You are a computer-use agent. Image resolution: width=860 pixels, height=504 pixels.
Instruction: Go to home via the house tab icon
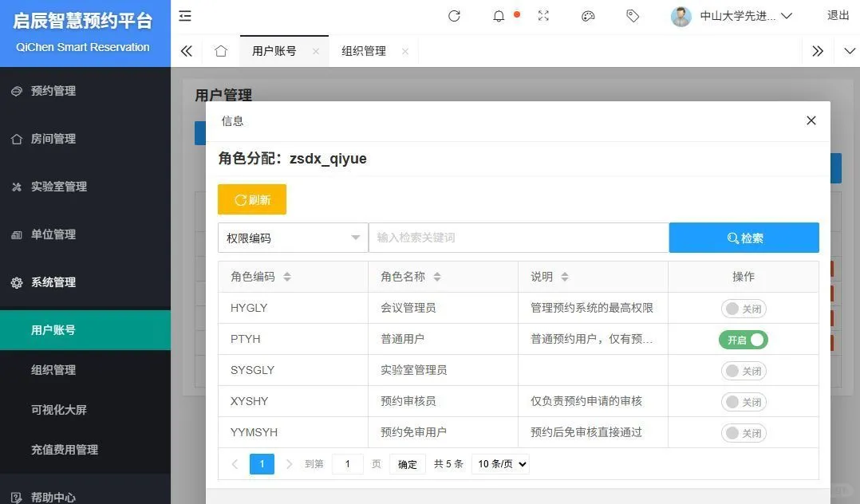(223, 49)
